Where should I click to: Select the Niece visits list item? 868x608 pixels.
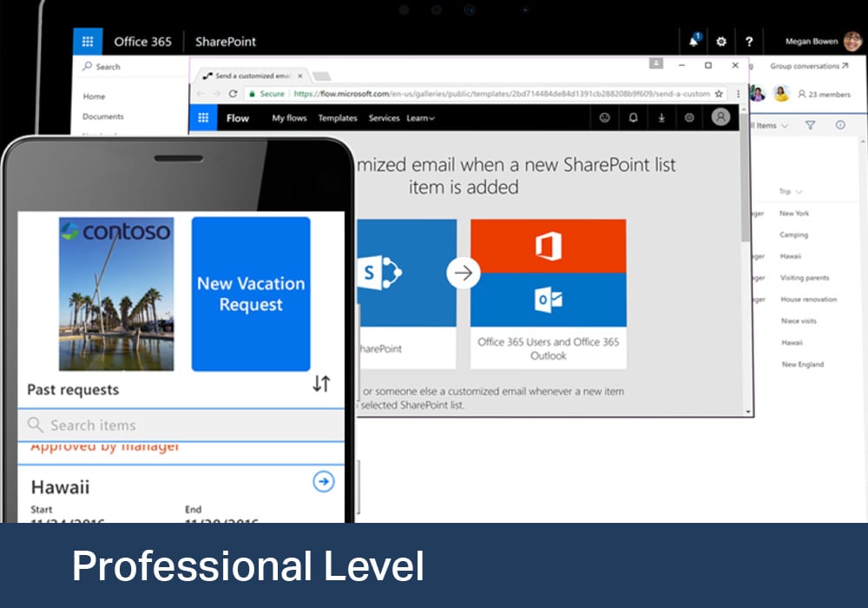point(799,321)
